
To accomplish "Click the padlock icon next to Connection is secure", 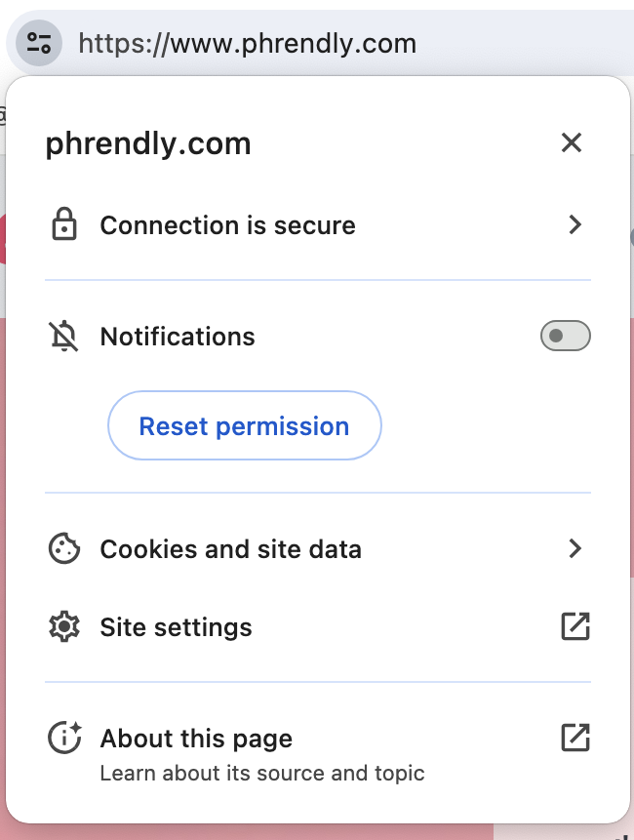I will 64,224.
